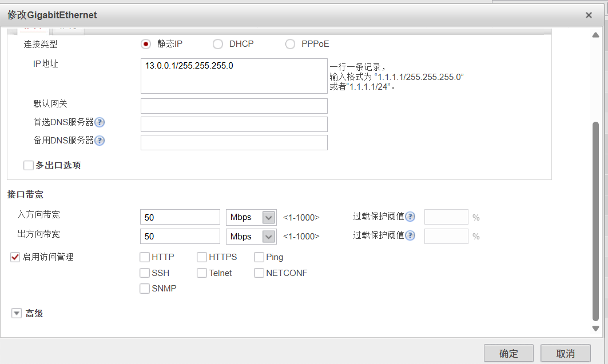Screen dimensions: 608x364
Task: Close the 修改GigabitEthernet dialog
Action: click(x=589, y=15)
